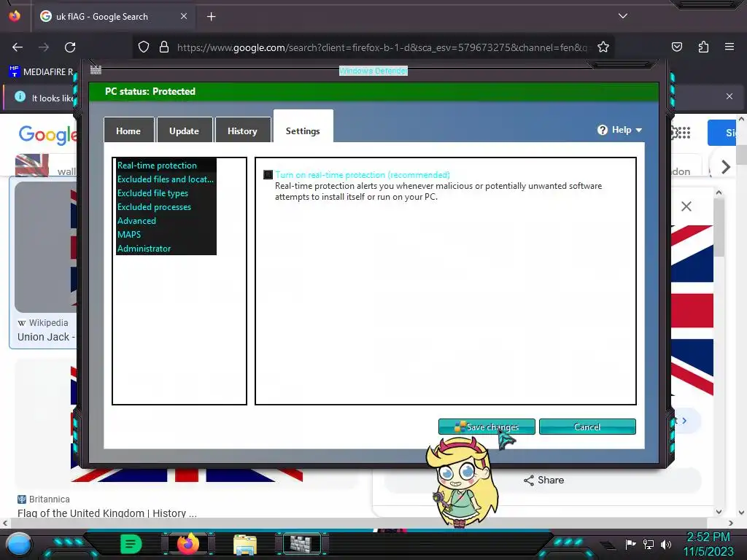Viewport: 747px width, 560px height.
Task: Click the Firefox URL address field
Action: [x=381, y=47]
